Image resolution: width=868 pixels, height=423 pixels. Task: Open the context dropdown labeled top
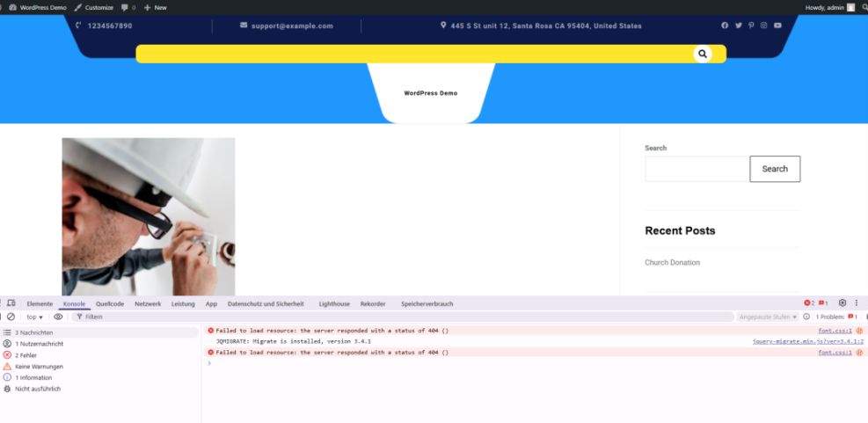(x=34, y=317)
